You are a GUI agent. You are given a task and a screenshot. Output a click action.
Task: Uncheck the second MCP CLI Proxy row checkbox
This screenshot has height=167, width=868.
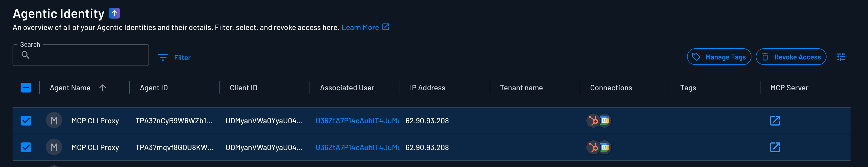[26, 147]
